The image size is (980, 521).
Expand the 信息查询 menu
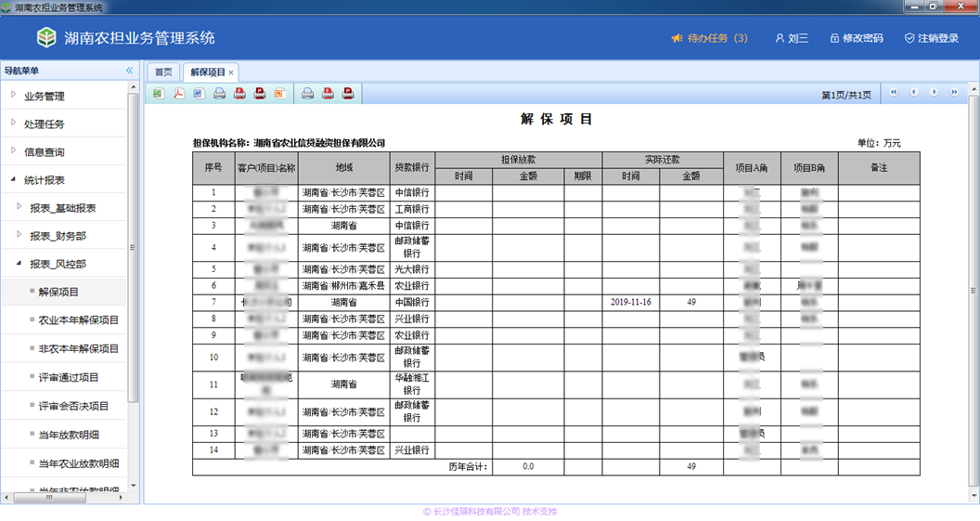click(13, 150)
